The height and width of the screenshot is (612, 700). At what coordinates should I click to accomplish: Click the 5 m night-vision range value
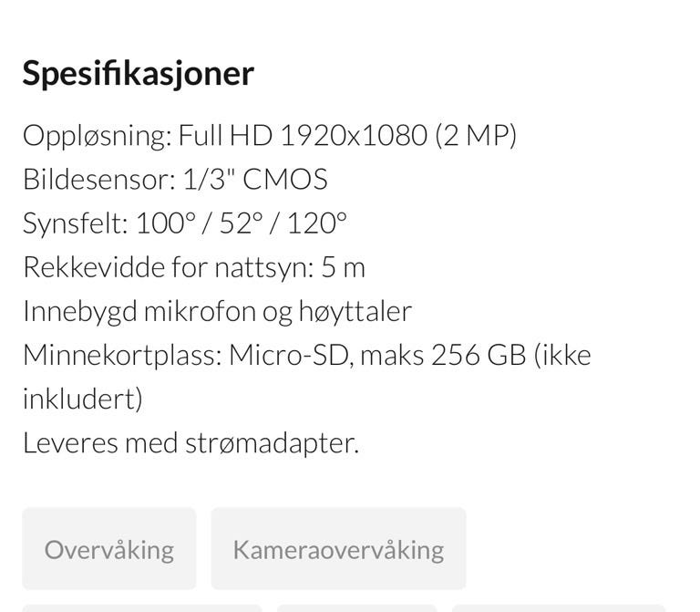click(344, 267)
